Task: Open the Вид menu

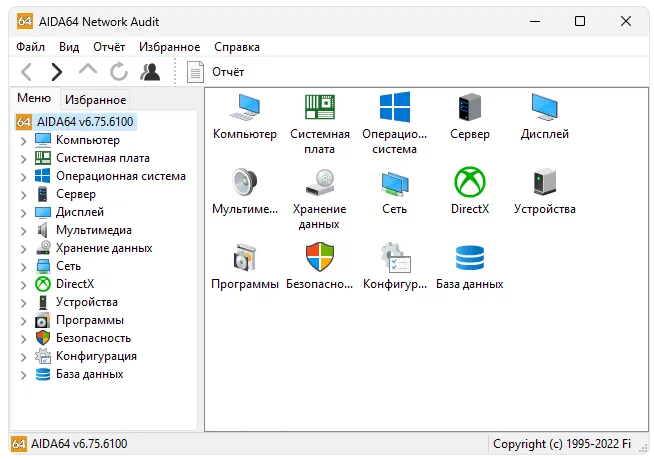Action: (x=69, y=47)
